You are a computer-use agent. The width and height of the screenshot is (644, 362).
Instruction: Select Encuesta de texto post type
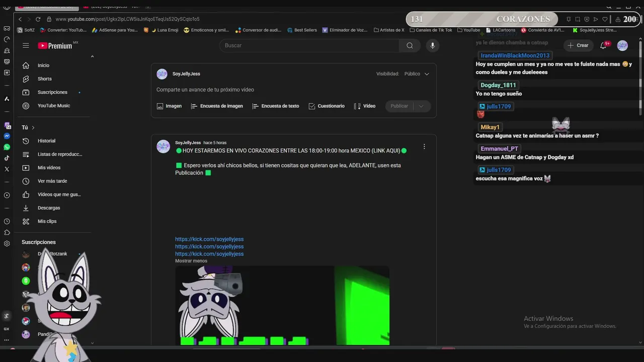[276, 106]
